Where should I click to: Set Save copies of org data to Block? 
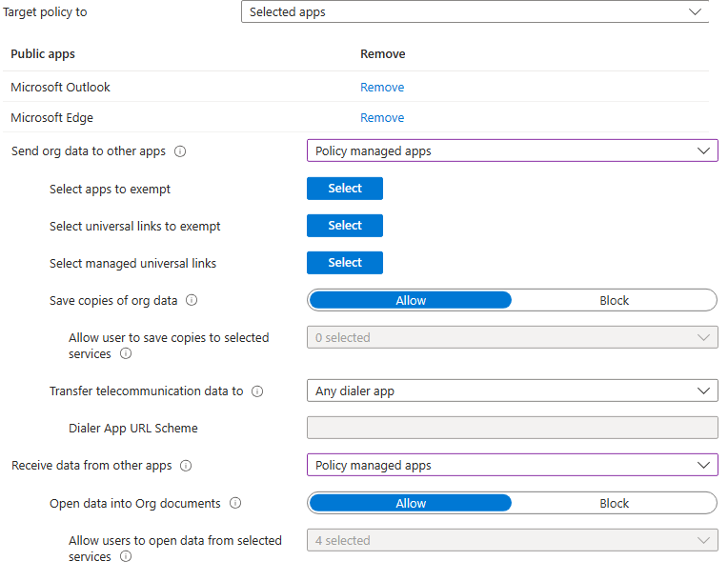click(614, 301)
